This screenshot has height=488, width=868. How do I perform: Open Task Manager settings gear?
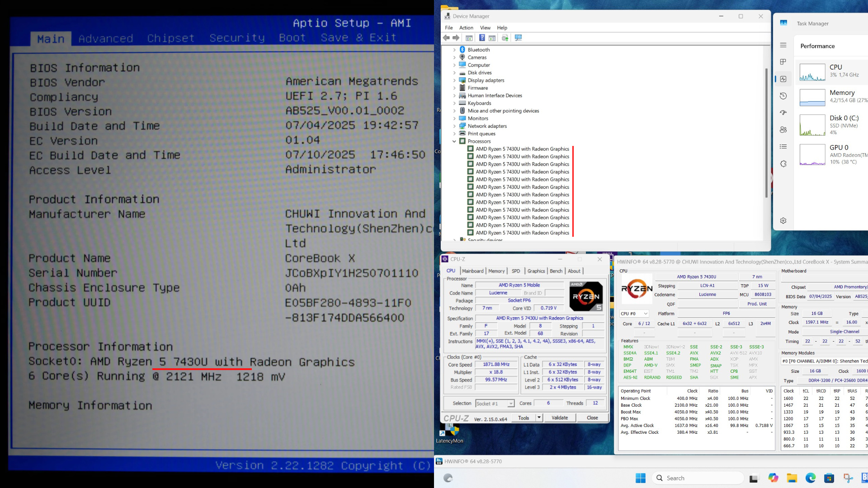point(783,221)
